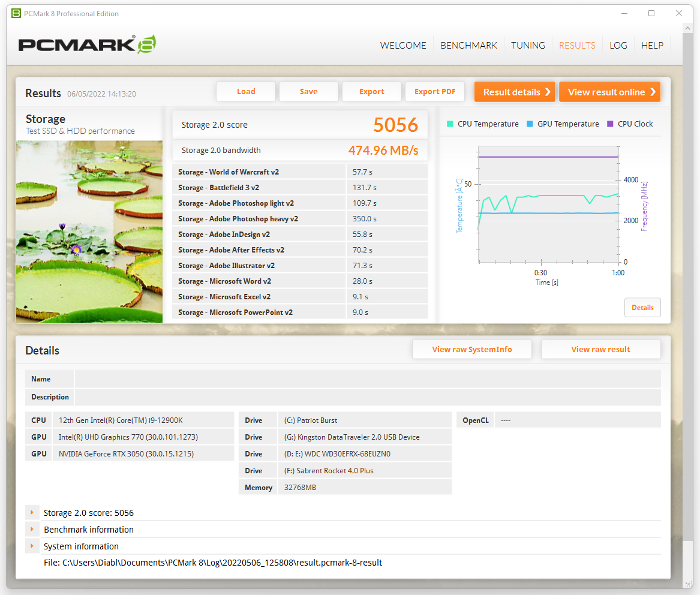Select the Adobe InDesign v2 row
The height and width of the screenshot is (595, 700).
(x=300, y=235)
